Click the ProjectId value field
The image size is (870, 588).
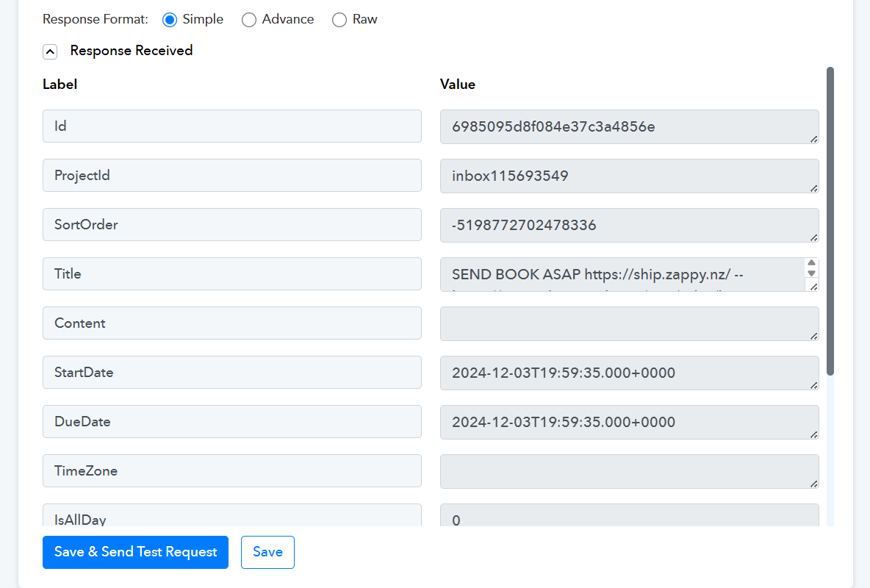click(628, 176)
